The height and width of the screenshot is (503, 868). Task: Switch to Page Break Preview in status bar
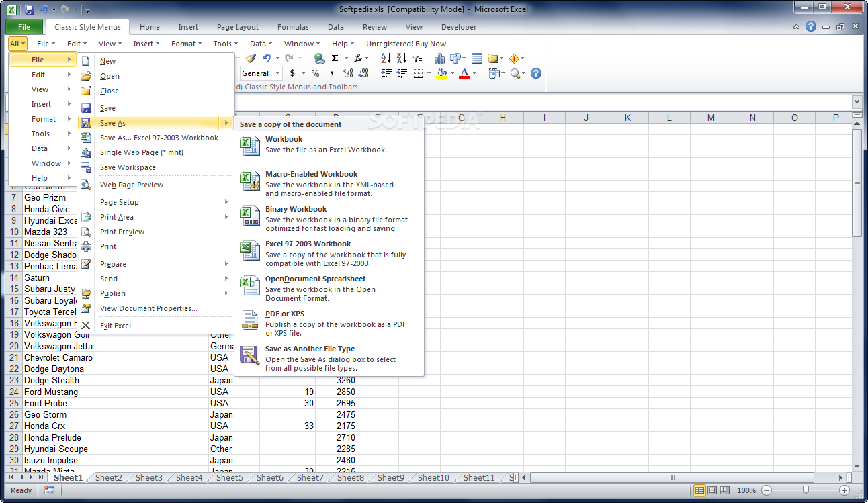(x=725, y=490)
